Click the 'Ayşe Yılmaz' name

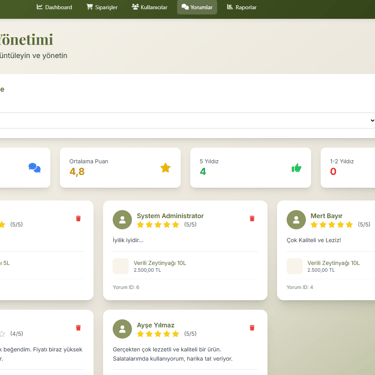[x=155, y=325]
